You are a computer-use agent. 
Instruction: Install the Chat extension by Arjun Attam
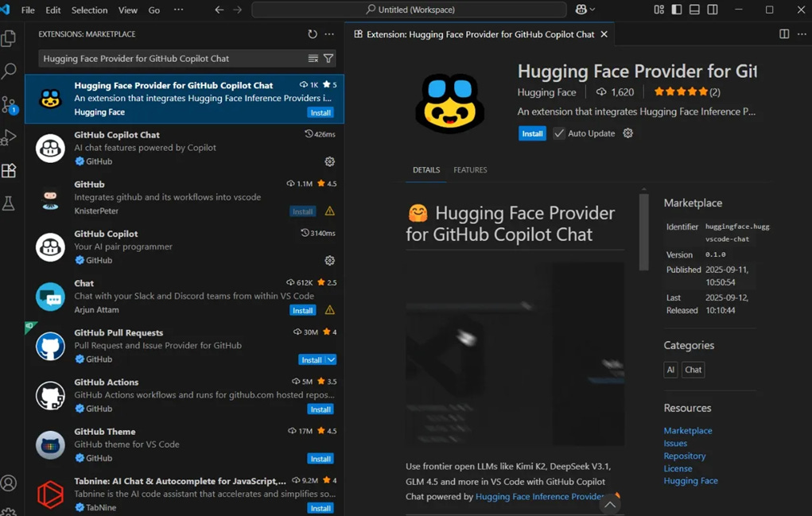[x=302, y=311]
